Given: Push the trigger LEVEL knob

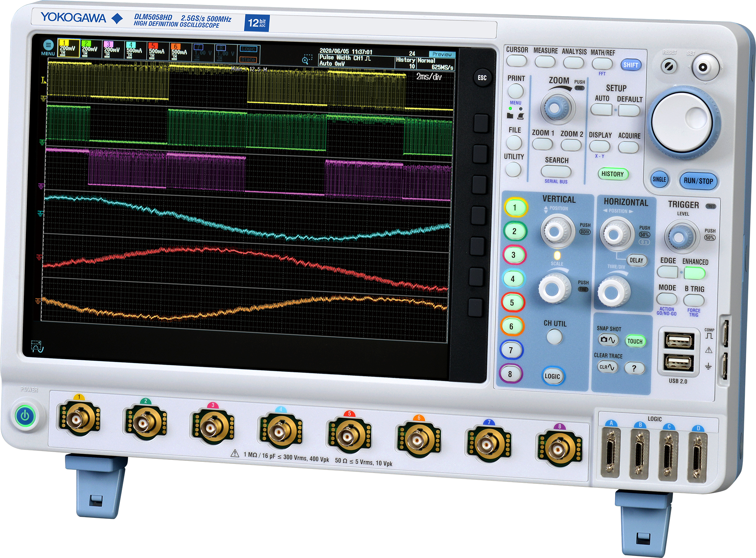Looking at the screenshot, I should pyautogui.click(x=679, y=237).
